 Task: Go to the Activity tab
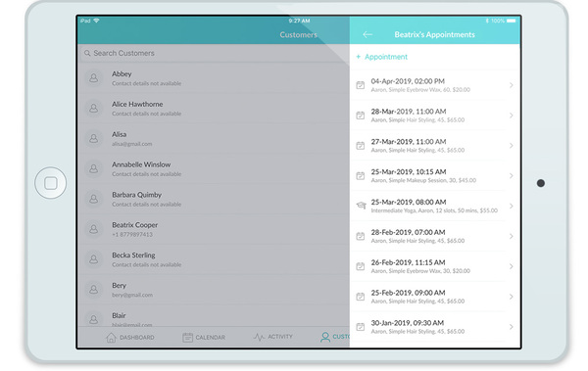point(273,337)
